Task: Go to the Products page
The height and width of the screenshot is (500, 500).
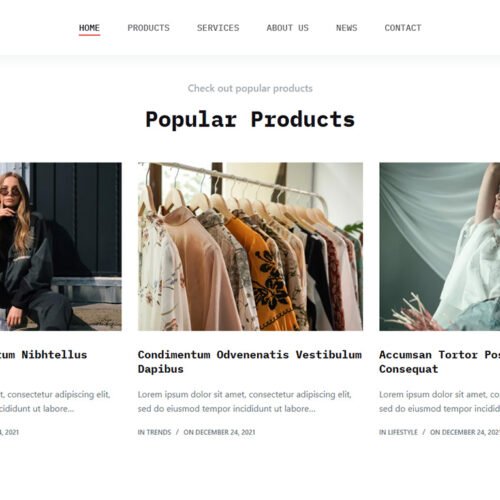Action: tap(148, 28)
